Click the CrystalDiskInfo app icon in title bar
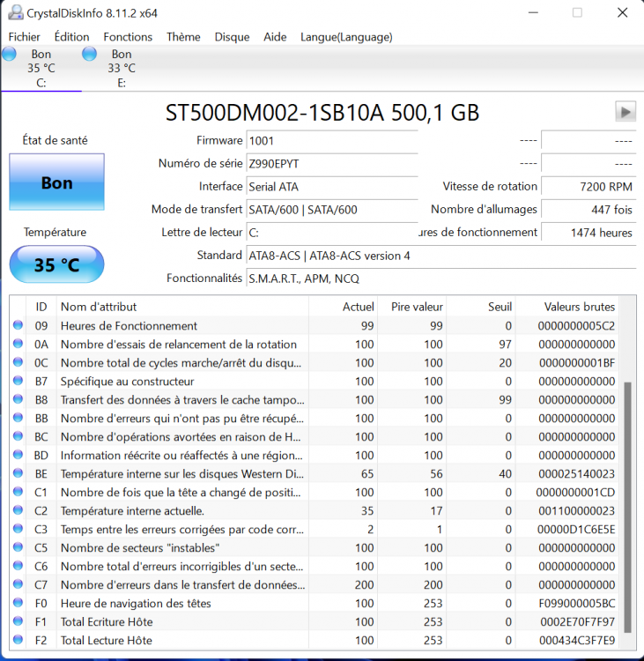Image resolution: width=644 pixels, height=661 pixels. click(x=14, y=12)
